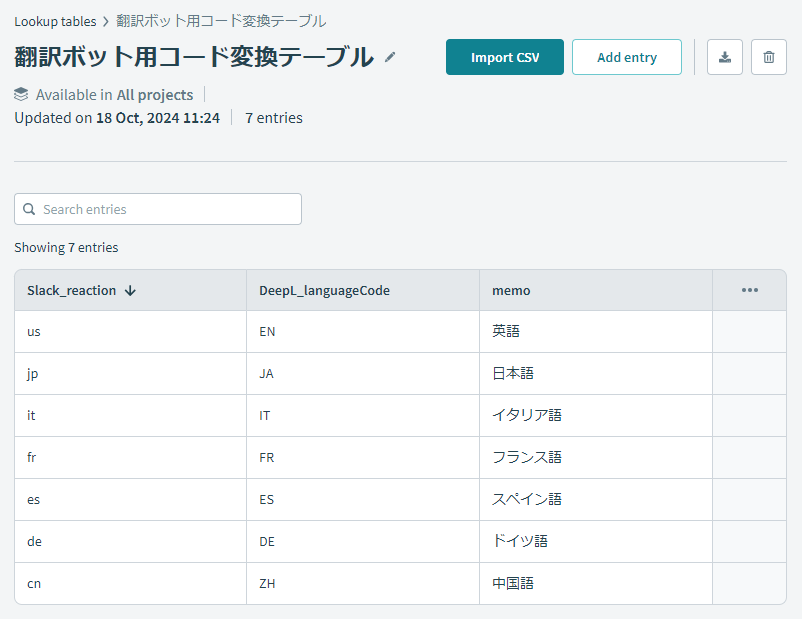The height and width of the screenshot is (619, 802).
Task: Click the Import CSV button
Action: (505, 57)
